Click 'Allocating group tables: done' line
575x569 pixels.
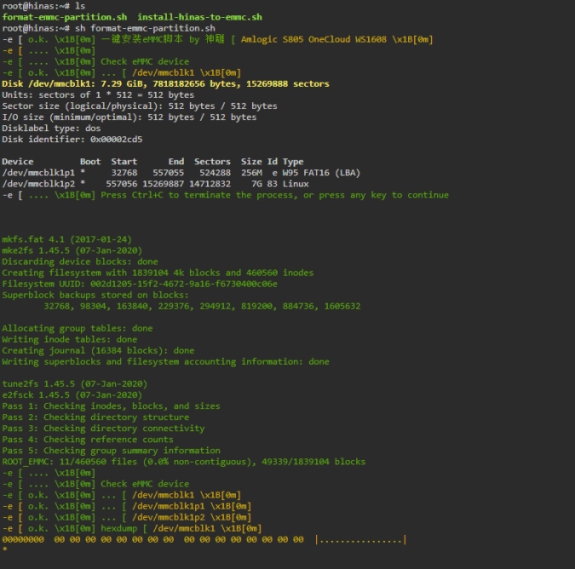pos(77,328)
